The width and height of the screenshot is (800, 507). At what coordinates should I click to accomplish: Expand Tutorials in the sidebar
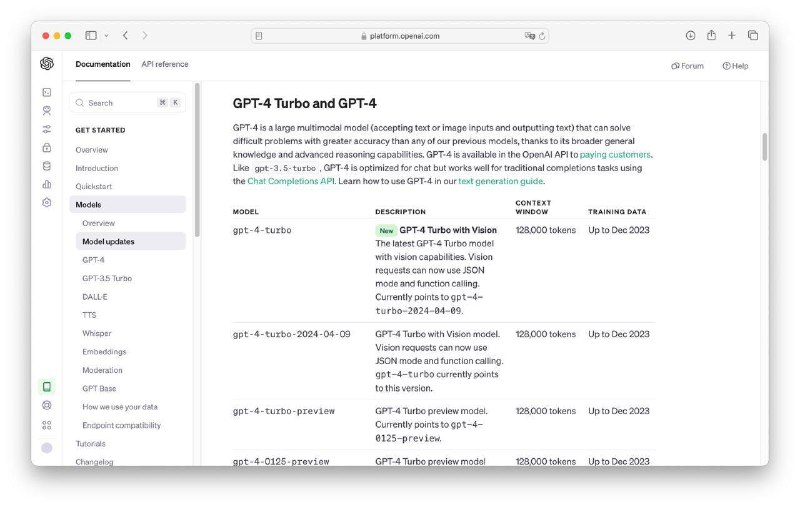pos(91,444)
